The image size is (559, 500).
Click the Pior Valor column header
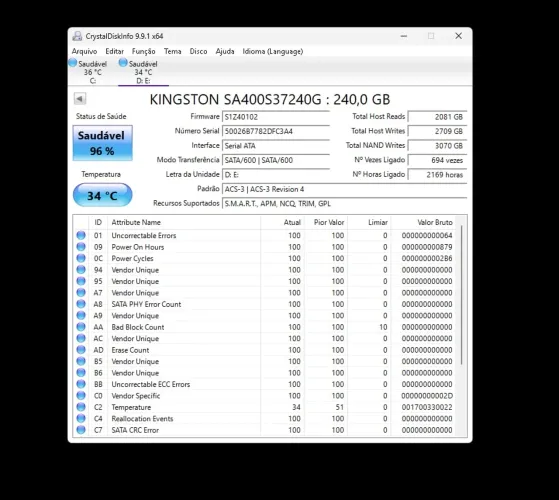pyautogui.click(x=326, y=222)
